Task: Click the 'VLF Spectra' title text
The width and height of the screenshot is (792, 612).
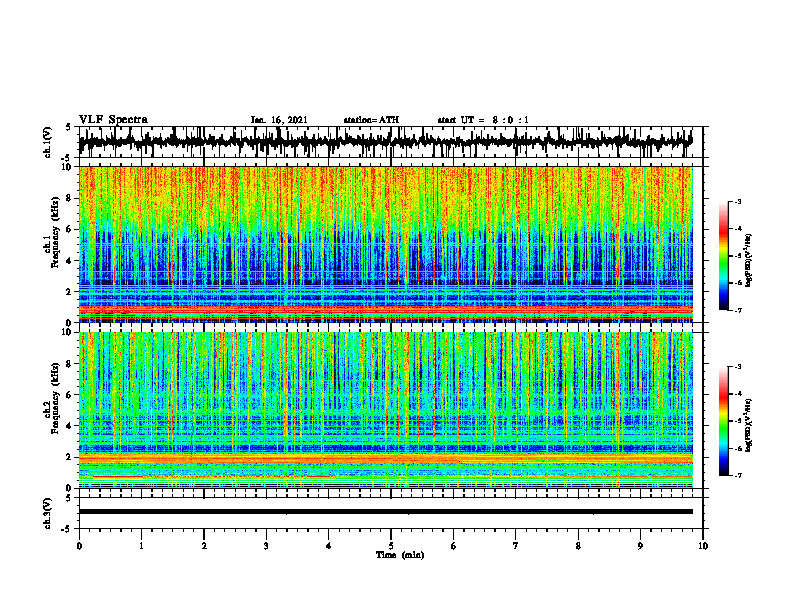Action: coord(113,120)
